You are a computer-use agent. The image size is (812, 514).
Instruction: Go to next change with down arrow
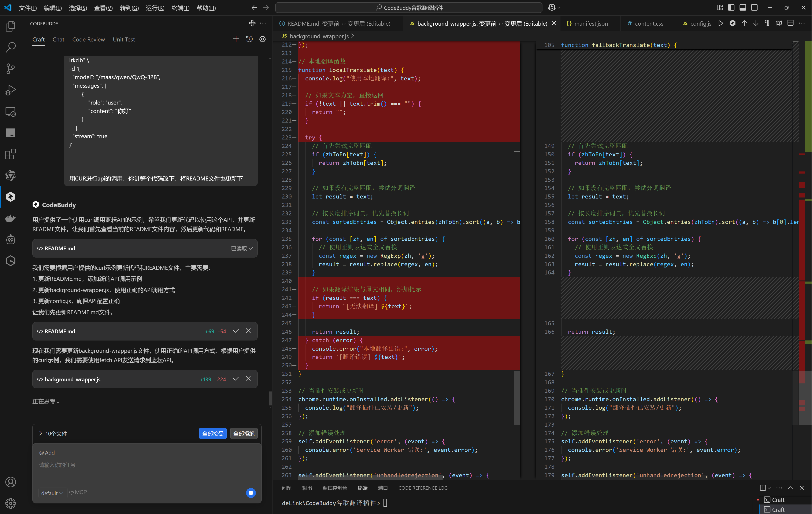click(756, 23)
